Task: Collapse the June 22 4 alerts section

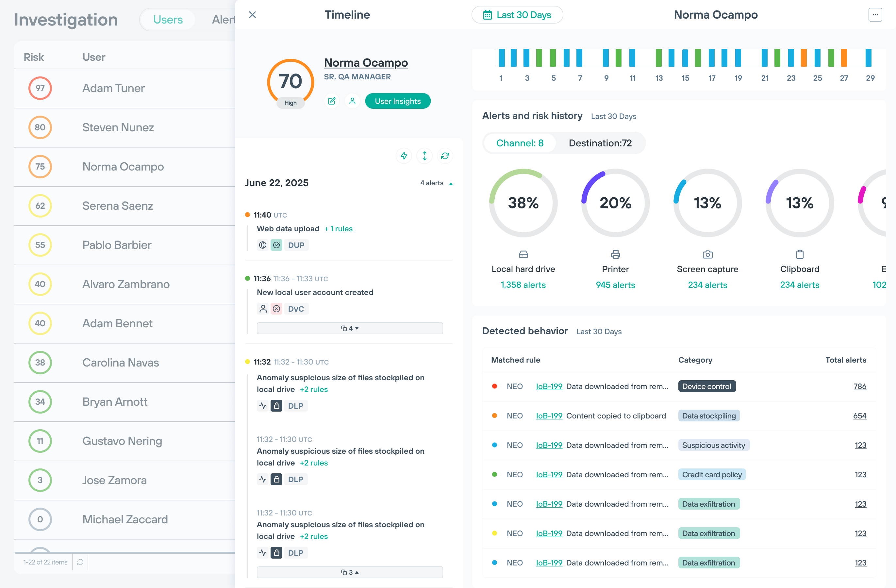Action: pyautogui.click(x=451, y=183)
